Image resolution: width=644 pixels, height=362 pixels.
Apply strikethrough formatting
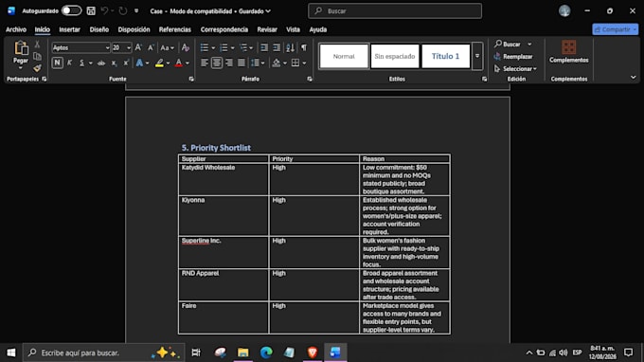[x=101, y=63]
